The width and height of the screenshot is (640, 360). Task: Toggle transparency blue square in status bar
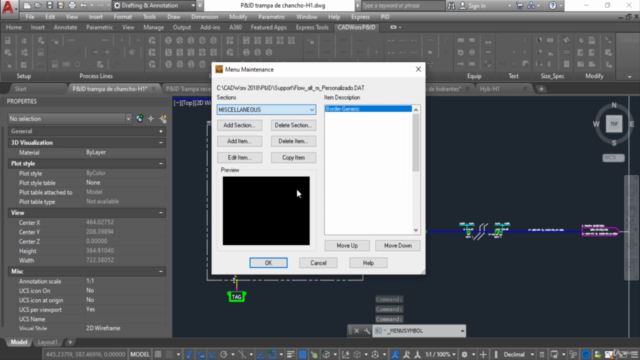302,354
